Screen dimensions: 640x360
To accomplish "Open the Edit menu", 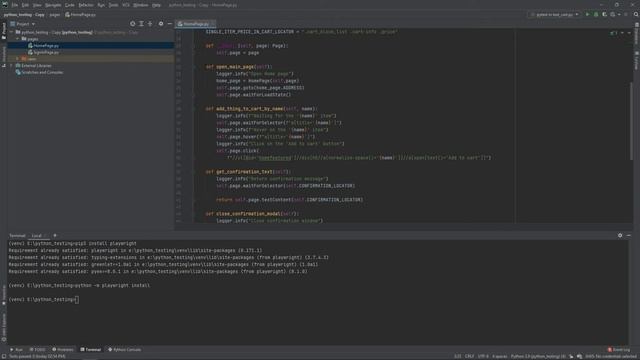I will [x=25, y=5].
